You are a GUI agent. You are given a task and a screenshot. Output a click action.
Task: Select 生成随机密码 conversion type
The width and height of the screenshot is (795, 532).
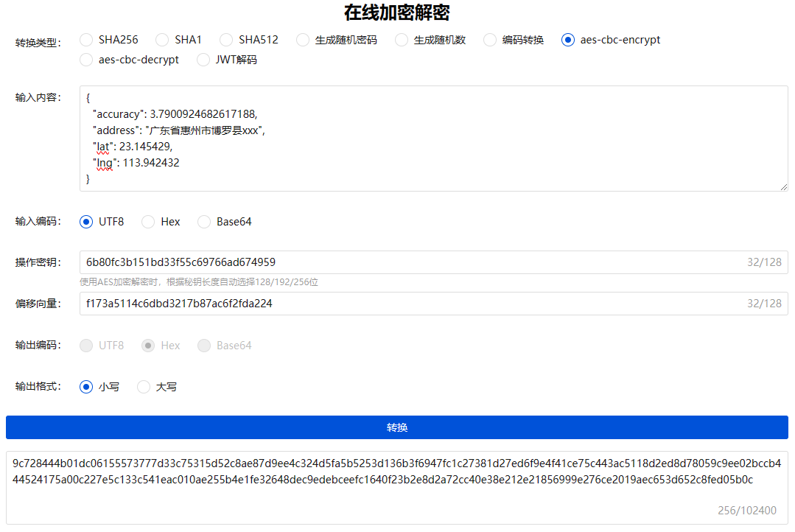(x=303, y=40)
